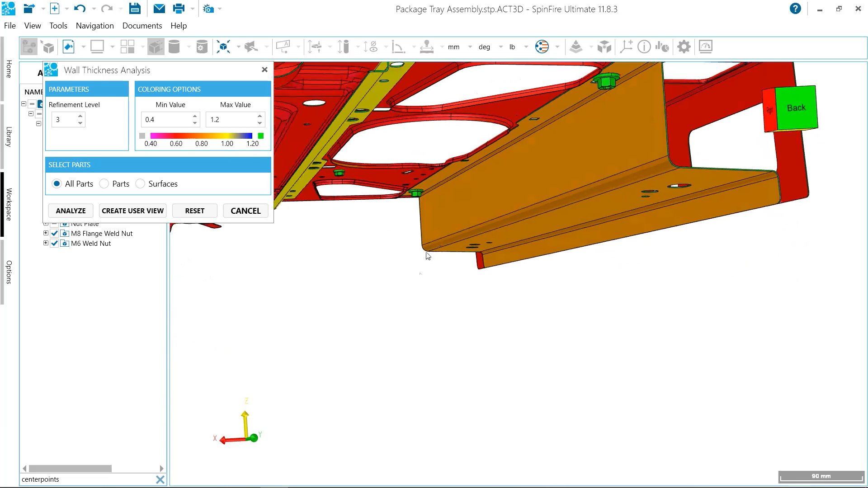Click the Save icon in the title bar

135,9
